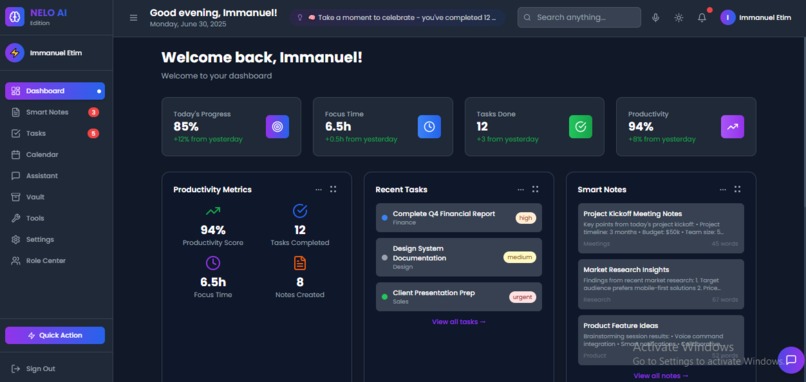Open the notifications bell icon
Viewport: 806px width, 382px height.
click(702, 17)
